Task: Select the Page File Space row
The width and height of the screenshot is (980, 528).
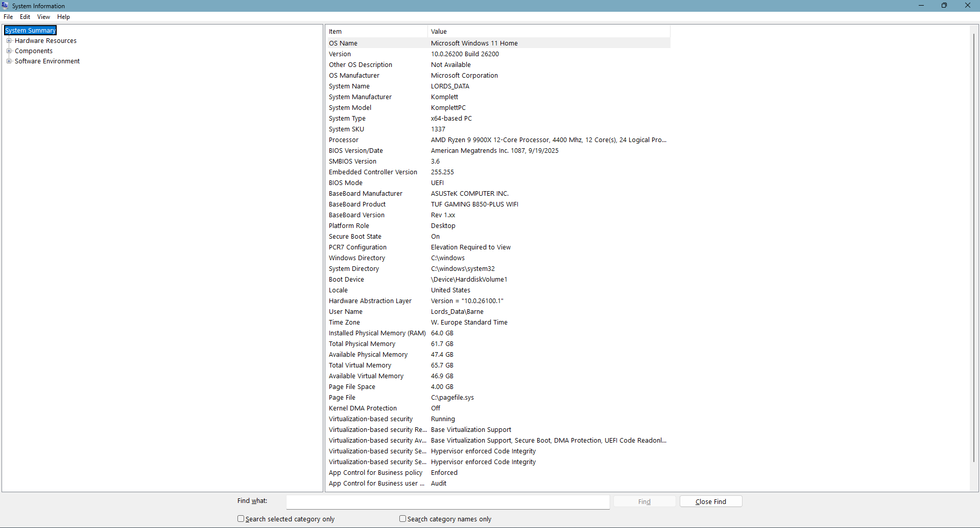Action: point(499,387)
